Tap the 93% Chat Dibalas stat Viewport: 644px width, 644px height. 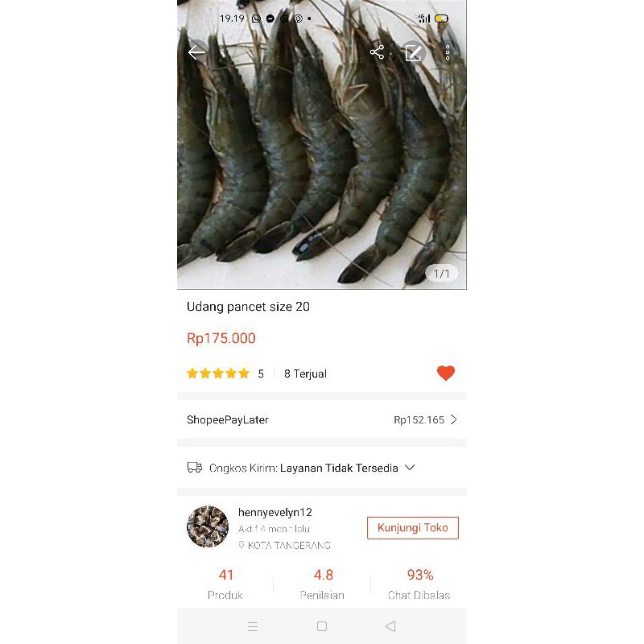click(419, 584)
